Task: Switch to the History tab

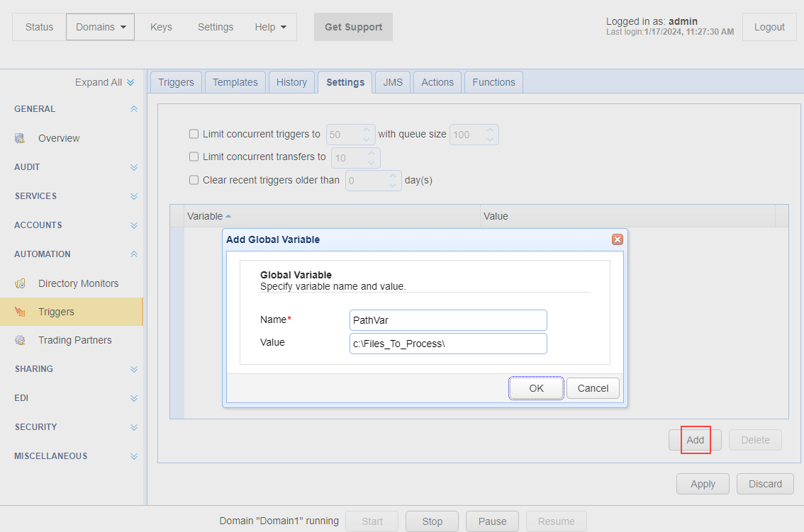Action: point(292,82)
